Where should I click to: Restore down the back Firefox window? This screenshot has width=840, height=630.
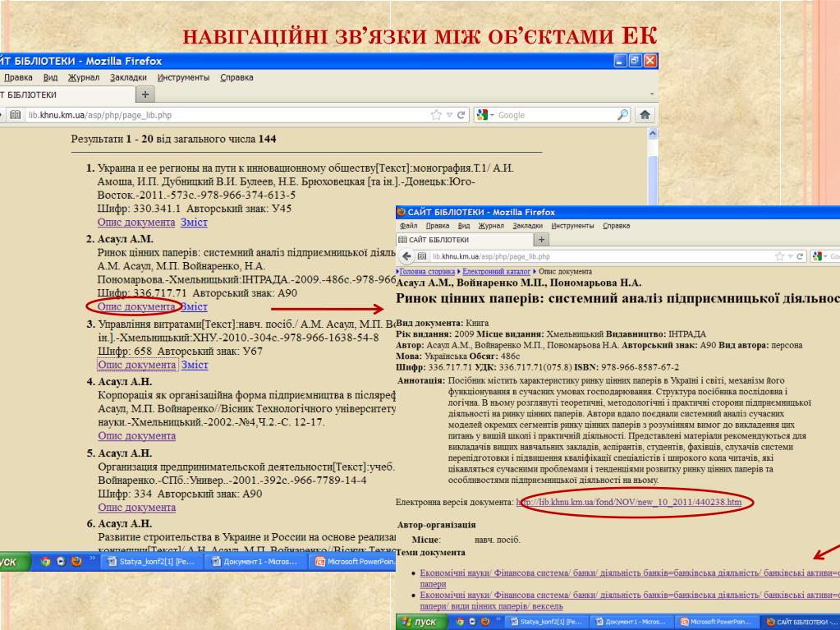click(635, 61)
